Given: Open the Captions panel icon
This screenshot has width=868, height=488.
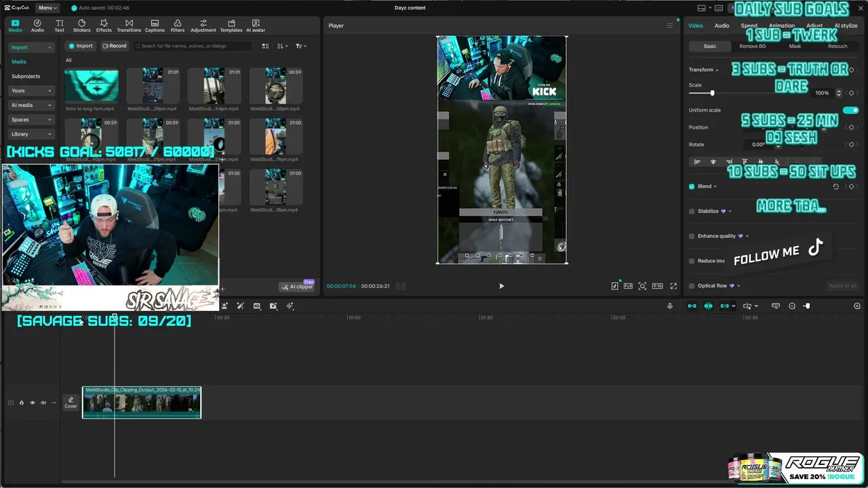Looking at the screenshot, I should (x=155, y=26).
